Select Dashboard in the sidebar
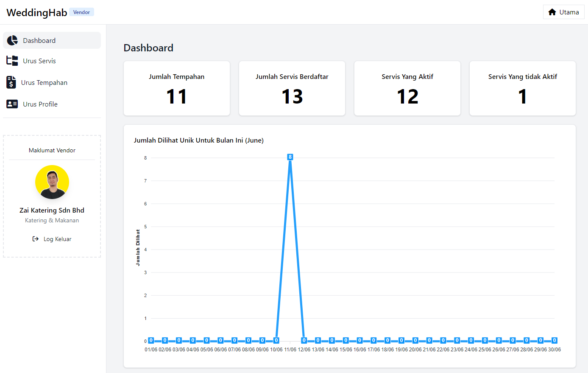This screenshot has height=373, width=588. click(x=39, y=40)
